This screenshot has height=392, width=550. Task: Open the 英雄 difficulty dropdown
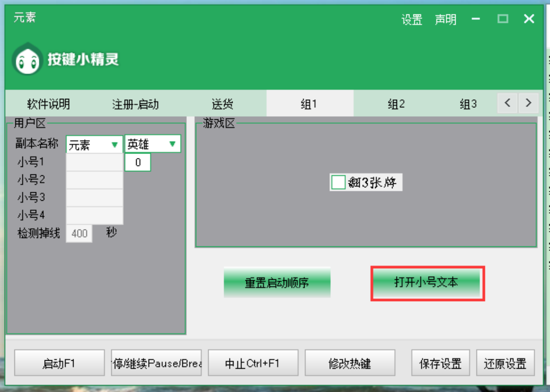(153, 144)
